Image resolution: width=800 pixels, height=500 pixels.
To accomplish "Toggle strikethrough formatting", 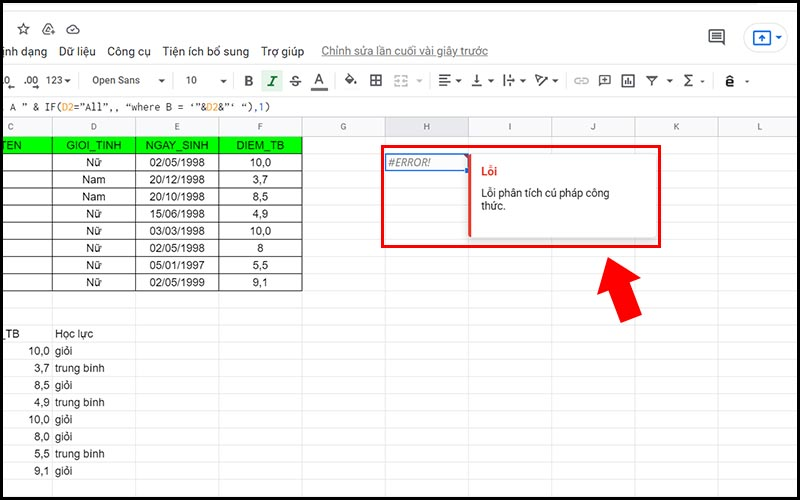I will (295, 81).
